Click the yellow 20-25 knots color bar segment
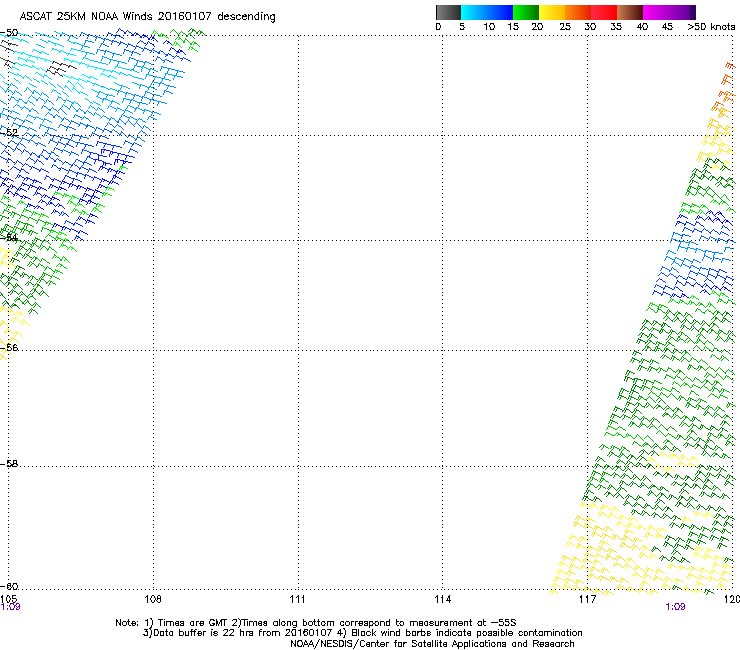 (x=552, y=12)
